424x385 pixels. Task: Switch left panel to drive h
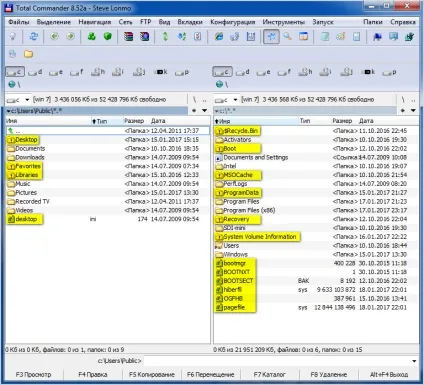coord(98,72)
